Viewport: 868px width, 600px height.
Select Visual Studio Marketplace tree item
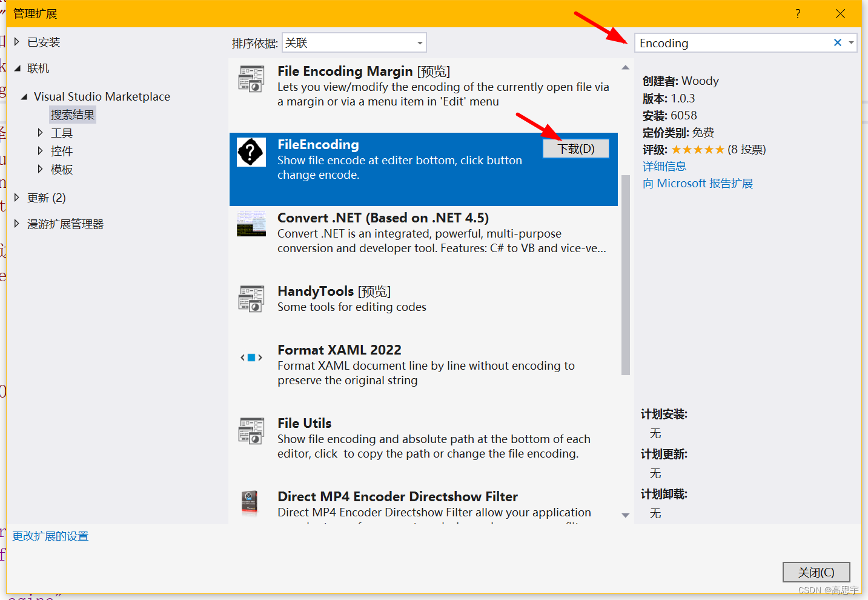point(102,96)
